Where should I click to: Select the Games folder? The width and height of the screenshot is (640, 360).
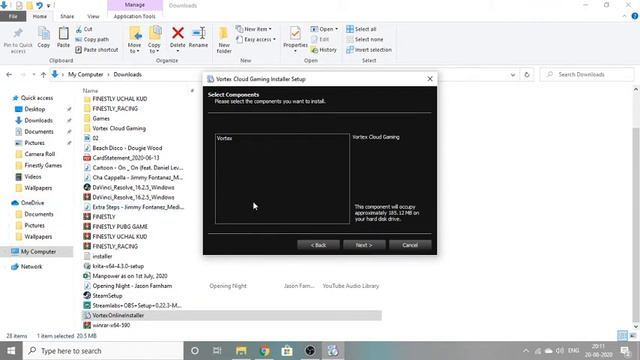coord(101,118)
